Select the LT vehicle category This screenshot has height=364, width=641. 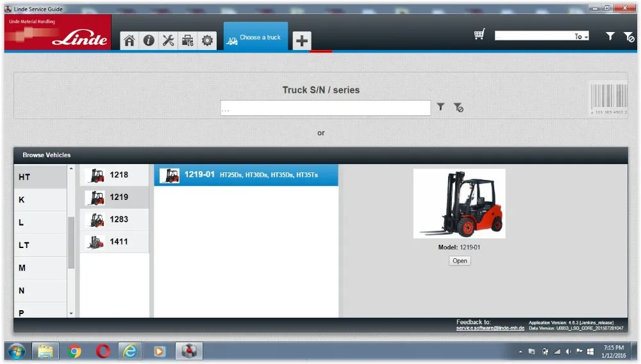pyautogui.click(x=40, y=245)
